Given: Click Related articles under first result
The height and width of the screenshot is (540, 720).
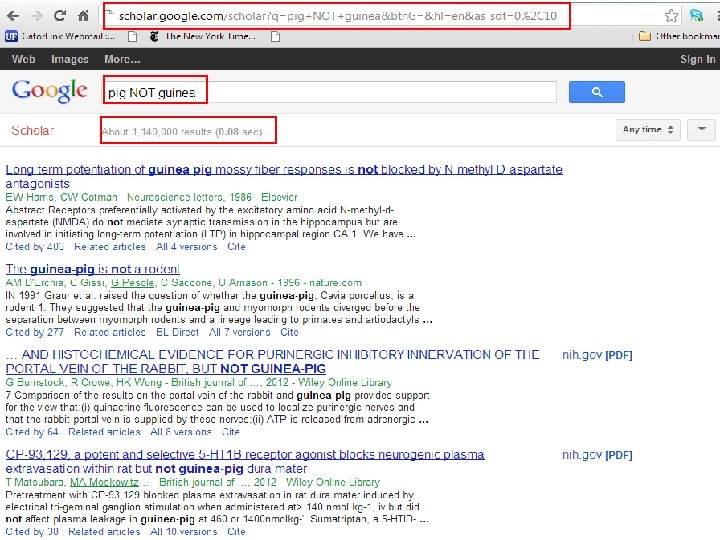Looking at the screenshot, I should 110,247.
